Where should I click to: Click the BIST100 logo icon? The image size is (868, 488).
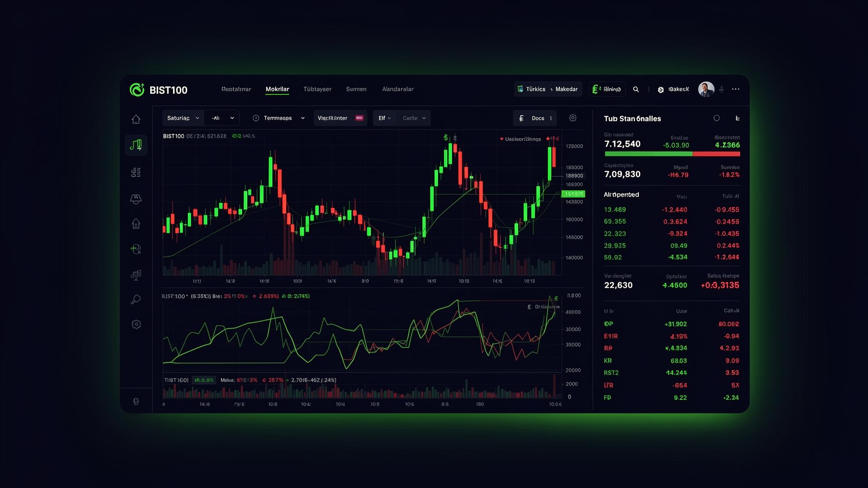pyautogui.click(x=137, y=89)
